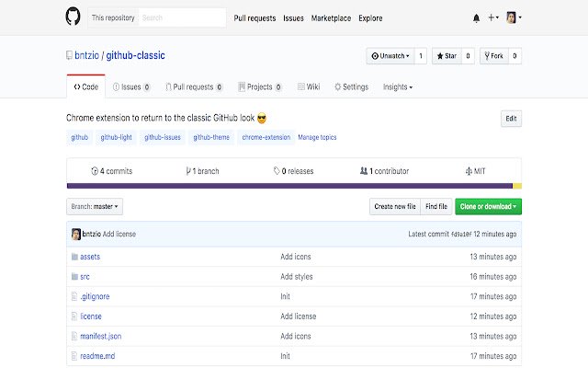This screenshot has height=368, width=588.
Task: Expand the Clone or download dropdown
Action: point(488,206)
